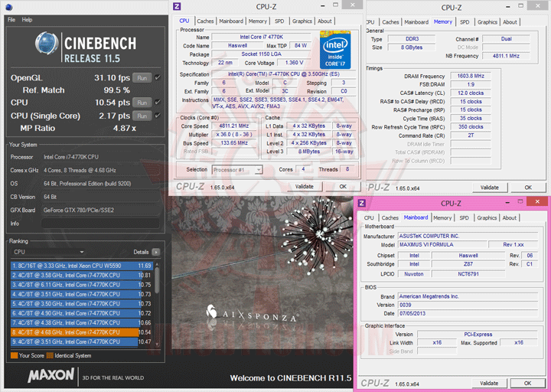This screenshot has width=551, height=392.
Task: Toggle the CPU Single Core checkbox
Action: click(158, 116)
